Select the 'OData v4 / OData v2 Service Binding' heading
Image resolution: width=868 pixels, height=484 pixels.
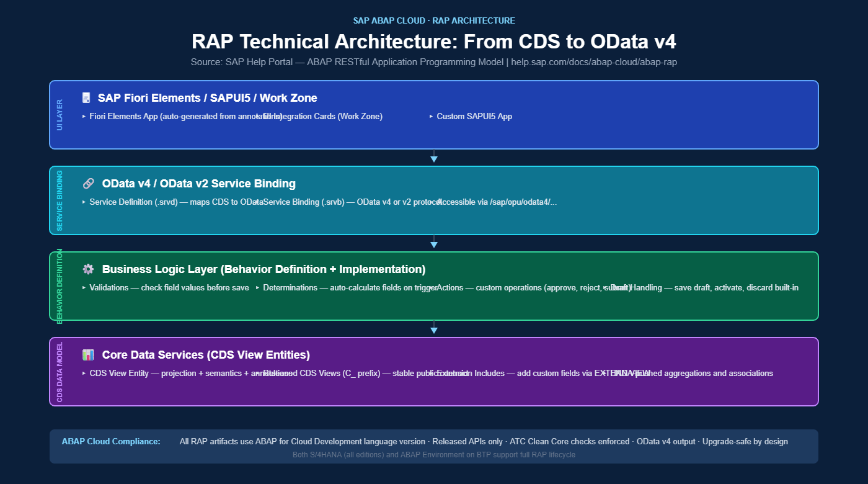tap(198, 184)
